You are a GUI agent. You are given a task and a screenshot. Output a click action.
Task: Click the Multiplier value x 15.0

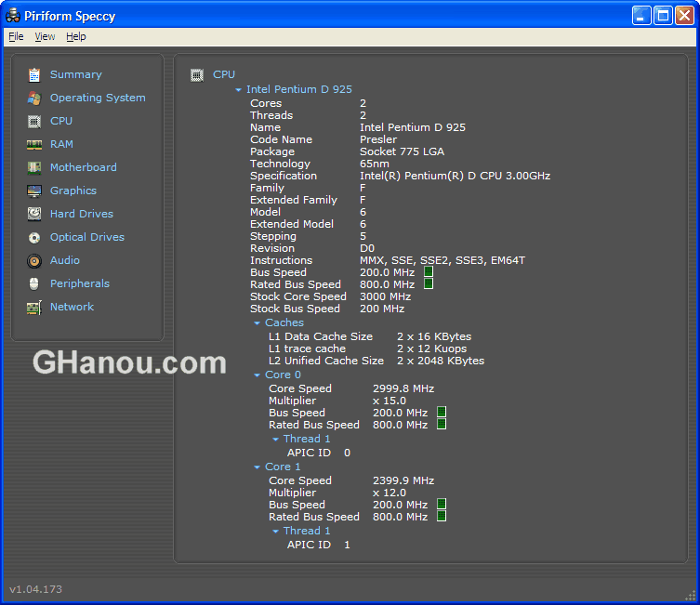coord(390,401)
